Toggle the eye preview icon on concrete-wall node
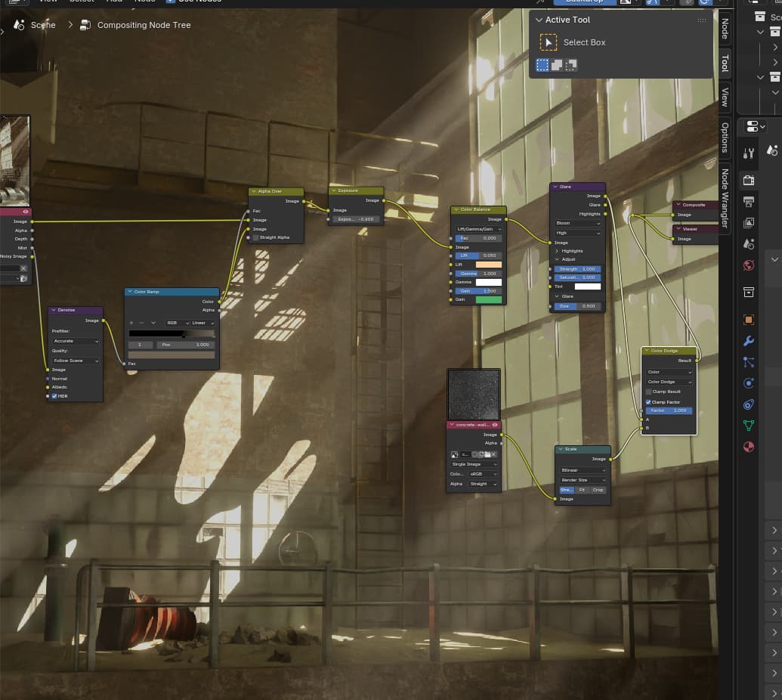This screenshot has width=782, height=700. [495, 425]
